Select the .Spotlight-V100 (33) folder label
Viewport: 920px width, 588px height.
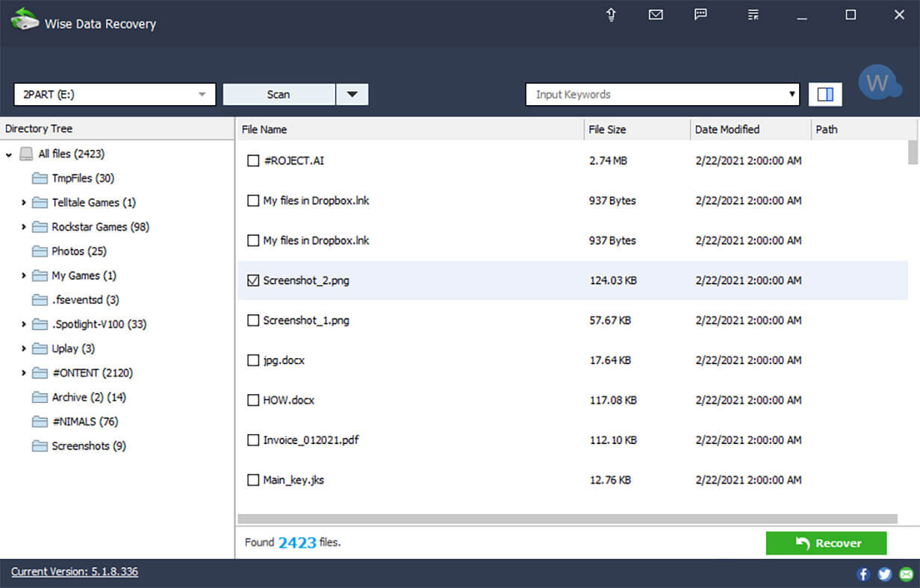[x=99, y=324]
